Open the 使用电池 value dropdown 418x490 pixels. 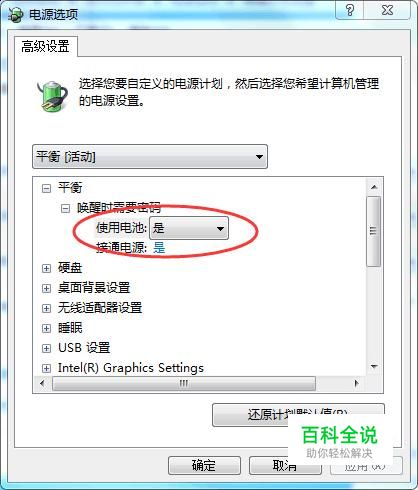[x=189, y=228]
